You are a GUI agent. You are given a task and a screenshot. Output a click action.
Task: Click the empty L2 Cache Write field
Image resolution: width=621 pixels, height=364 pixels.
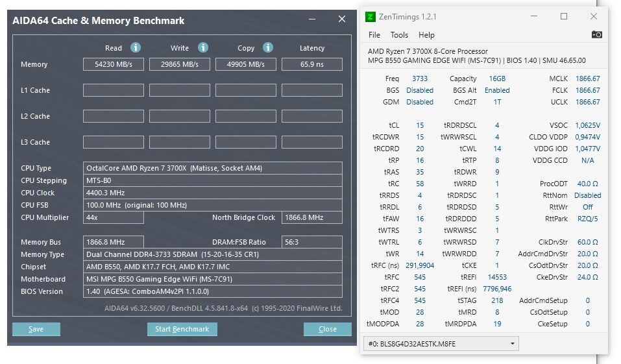pyautogui.click(x=179, y=116)
